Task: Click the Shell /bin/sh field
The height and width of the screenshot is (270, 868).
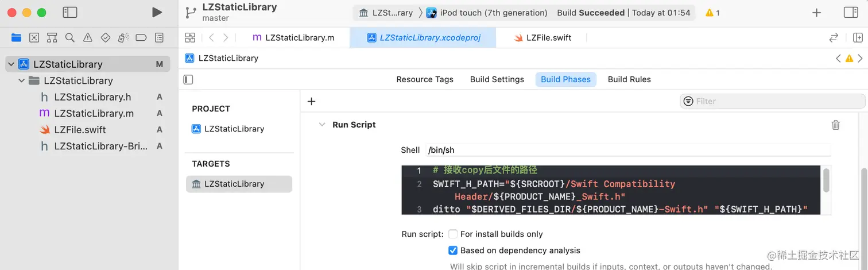Action: coord(629,150)
